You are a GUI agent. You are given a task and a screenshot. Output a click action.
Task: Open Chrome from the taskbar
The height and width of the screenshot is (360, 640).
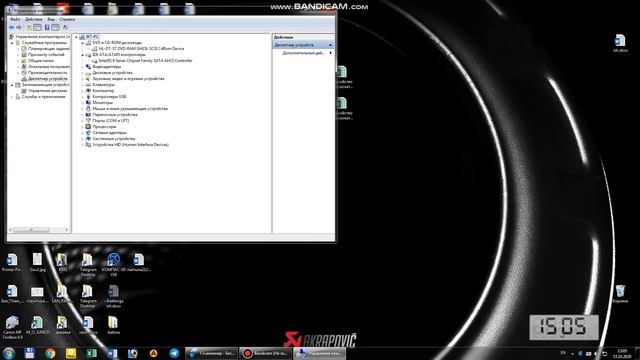(50, 353)
